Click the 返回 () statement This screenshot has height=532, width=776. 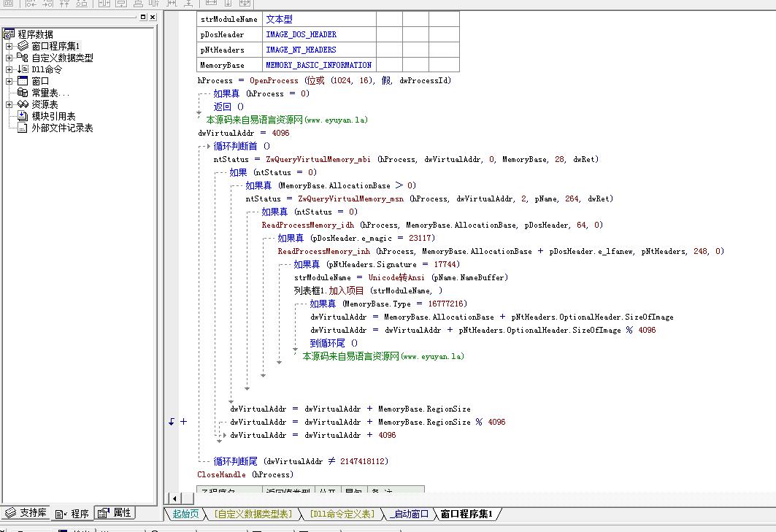[228, 107]
